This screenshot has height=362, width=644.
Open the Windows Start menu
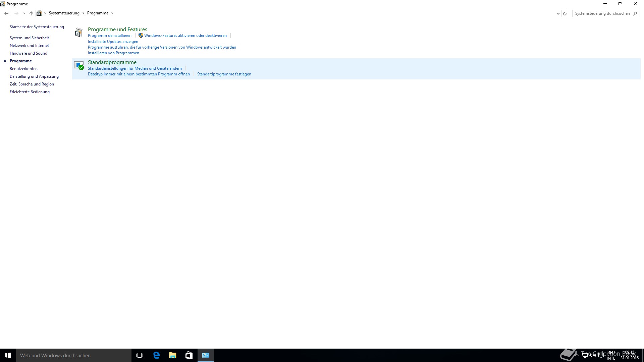click(8, 355)
